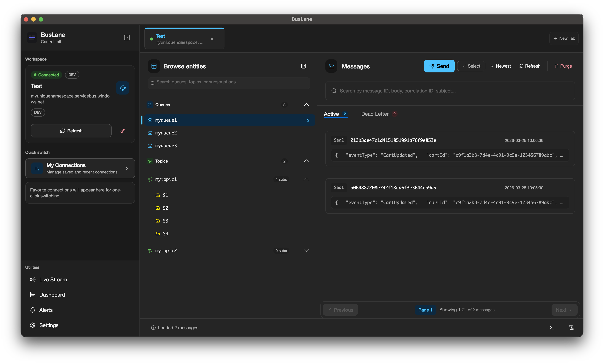Collapse the BusLane sidebar panel icon
The width and height of the screenshot is (604, 364).
(x=127, y=38)
